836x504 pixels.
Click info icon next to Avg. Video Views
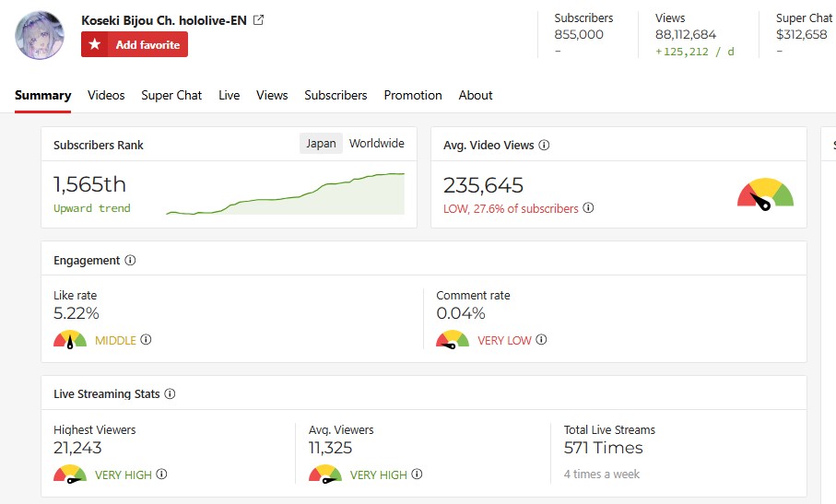(544, 145)
